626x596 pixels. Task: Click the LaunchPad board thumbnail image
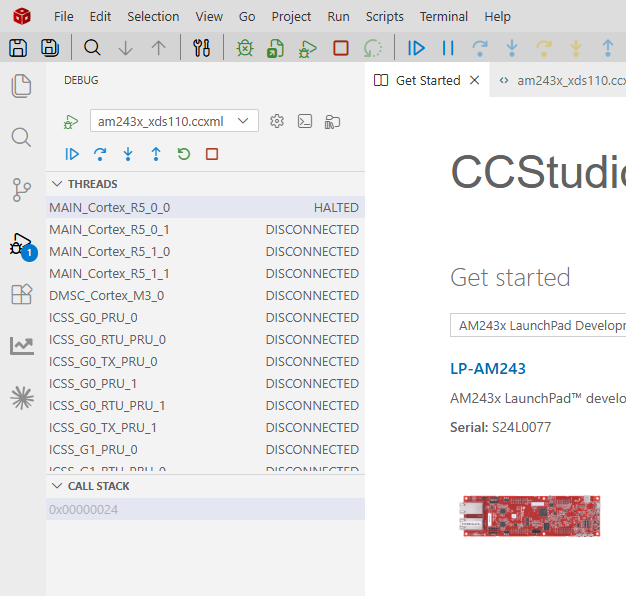coord(531,516)
